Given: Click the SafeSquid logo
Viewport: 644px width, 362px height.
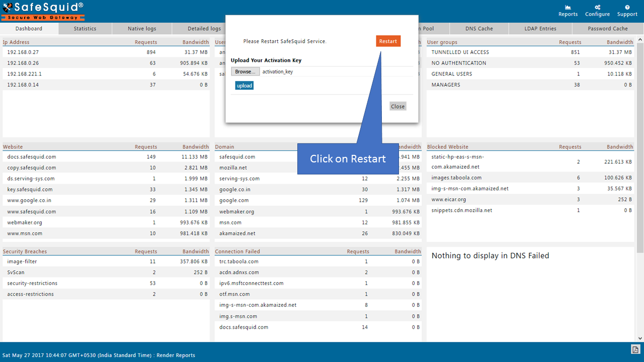Looking at the screenshot, I should (x=43, y=11).
